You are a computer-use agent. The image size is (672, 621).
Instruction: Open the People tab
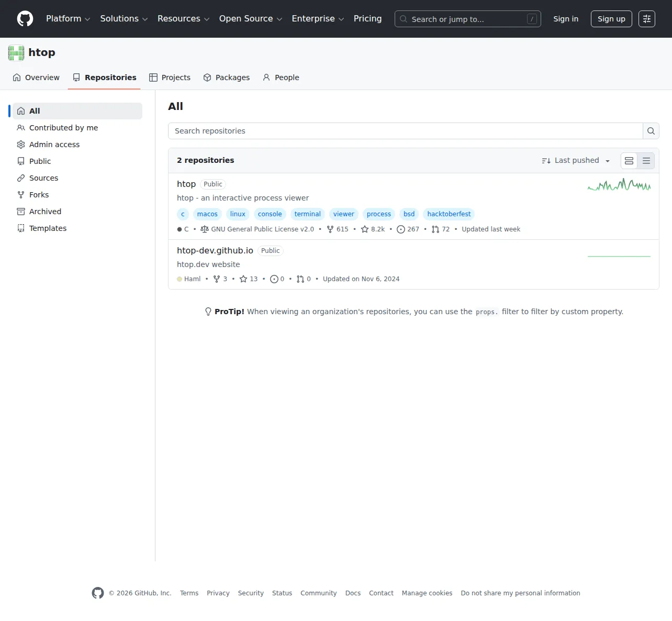tap(281, 77)
